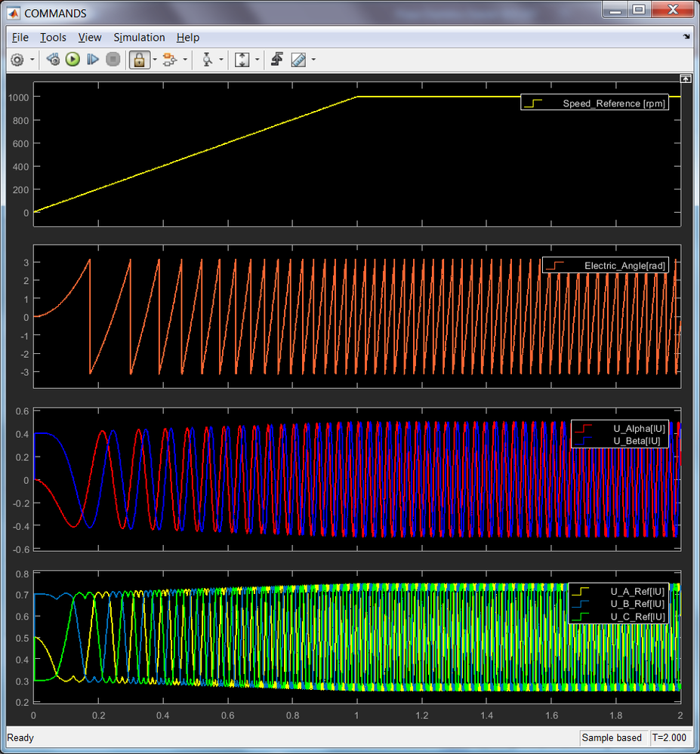
Task: Click the Step Forward icon
Action: (x=93, y=60)
